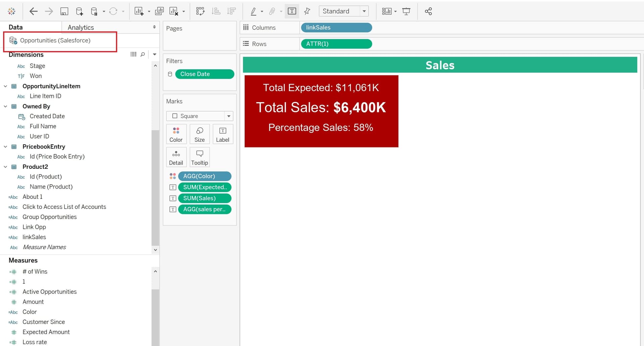The height and width of the screenshot is (346, 644).
Task: Select the SUM(Sales) pill on Marks
Action: (205, 198)
